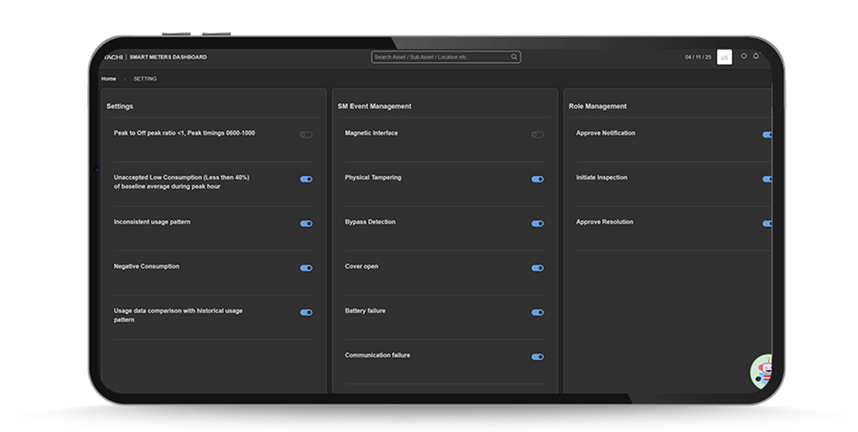
Task: Toggle the Approve Resolution role switch
Action: (x=767, y=223)
